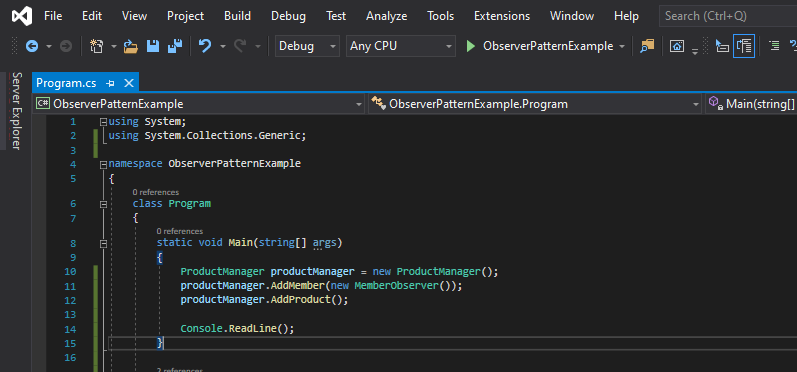Click the icon left of the highlighted toolbar toggle
The image size is (797, 372).
pos(722,46)
